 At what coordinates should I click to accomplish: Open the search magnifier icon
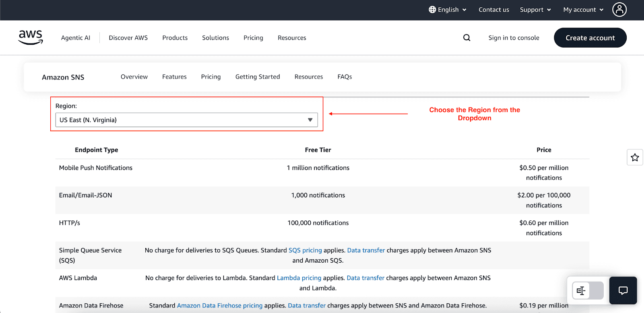pos(466,37)
